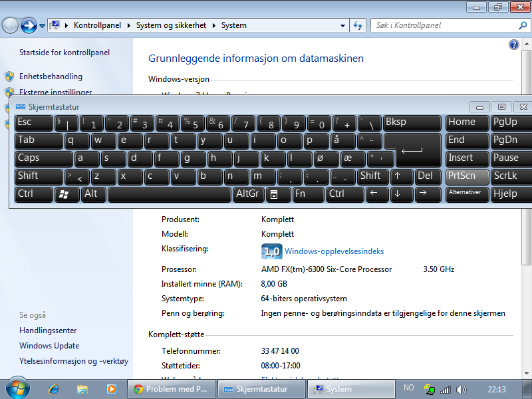Click the refresh button beside address bar
532x399 pixels.
[358, 25]
